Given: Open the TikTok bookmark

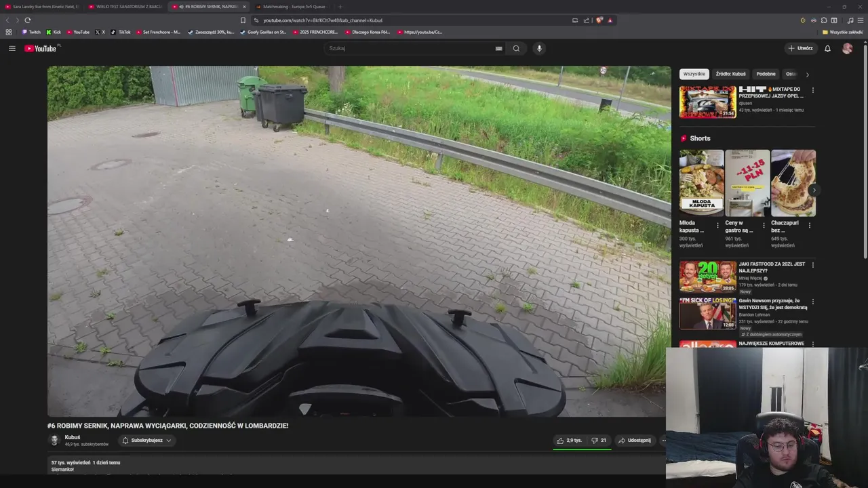Looking at the screenshot, I should pos(121,32).
